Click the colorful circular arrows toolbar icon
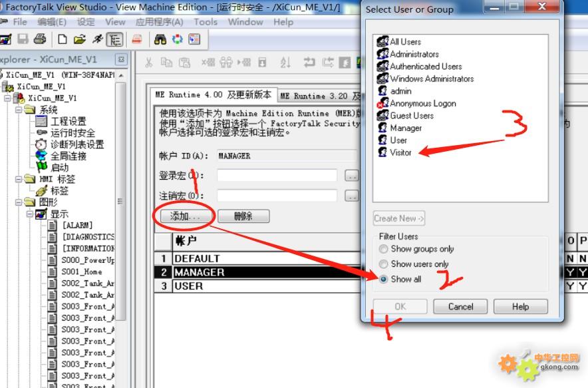 (x=178, y=39)
